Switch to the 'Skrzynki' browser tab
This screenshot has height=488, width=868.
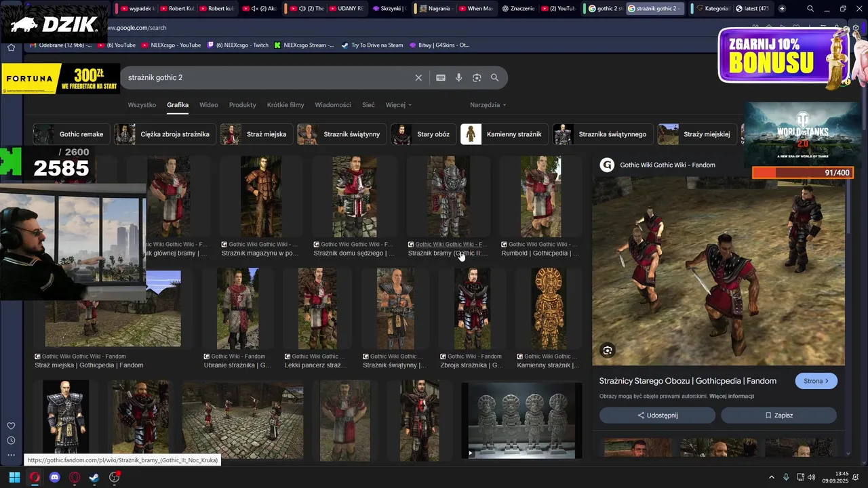click(389, 9)
